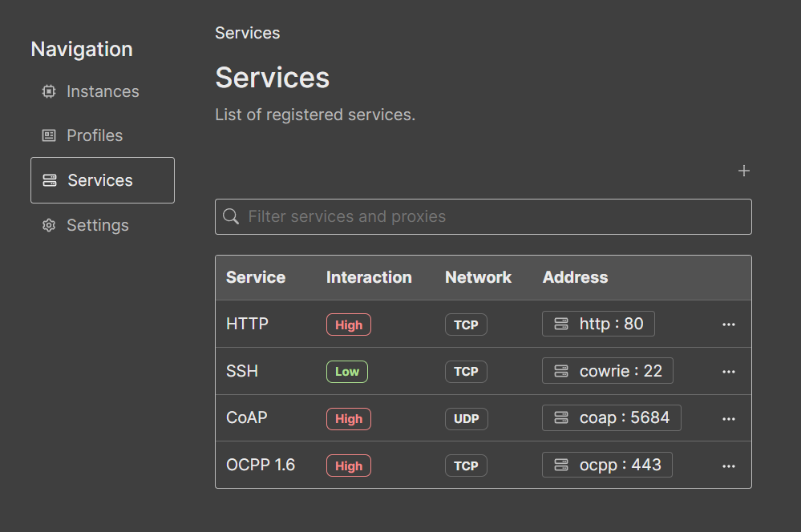801x532 pixels.
Task: Click the Filter services and proxies field
Action: click(493, 216)
